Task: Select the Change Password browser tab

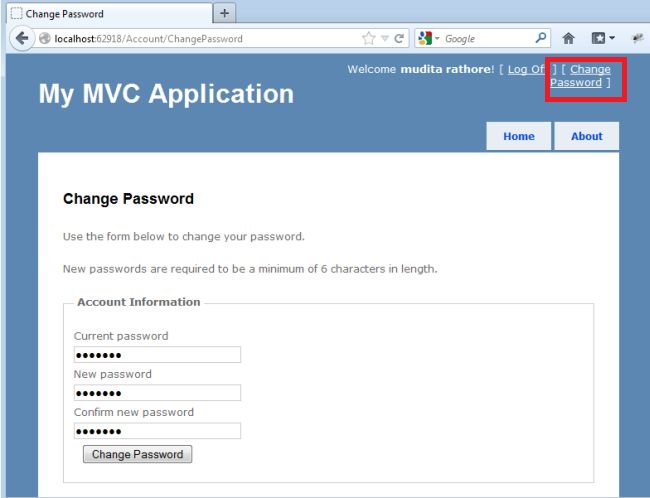Action: (109, 14)
